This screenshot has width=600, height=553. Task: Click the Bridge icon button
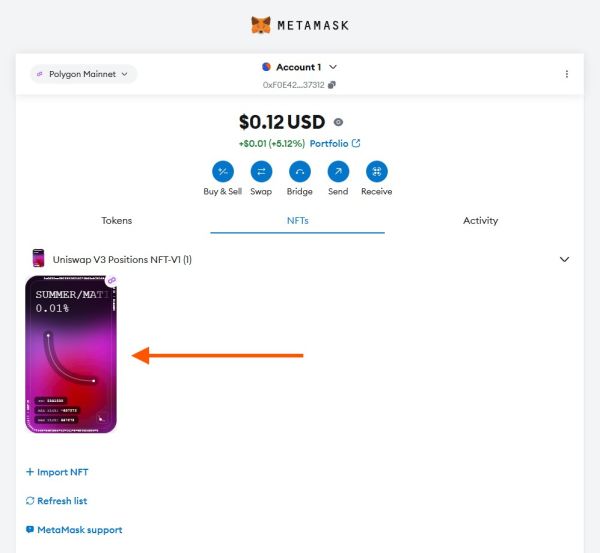click(x=299, y=171)
